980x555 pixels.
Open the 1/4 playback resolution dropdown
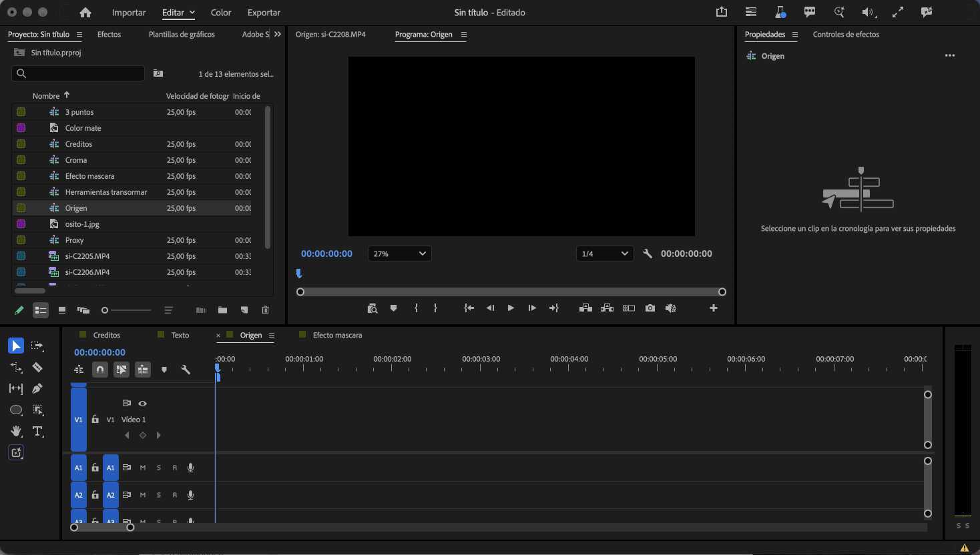point(605,253)
